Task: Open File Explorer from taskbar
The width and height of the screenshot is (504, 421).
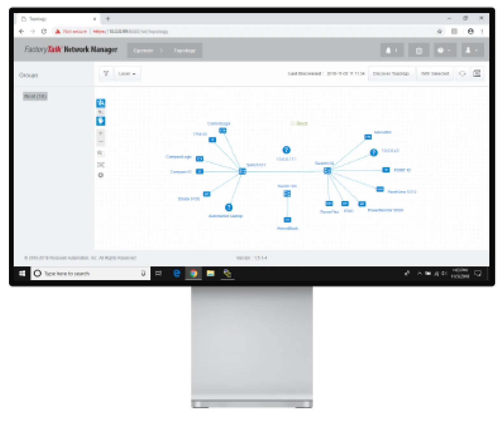Action: pyautogui.click(x=211, y=273)
